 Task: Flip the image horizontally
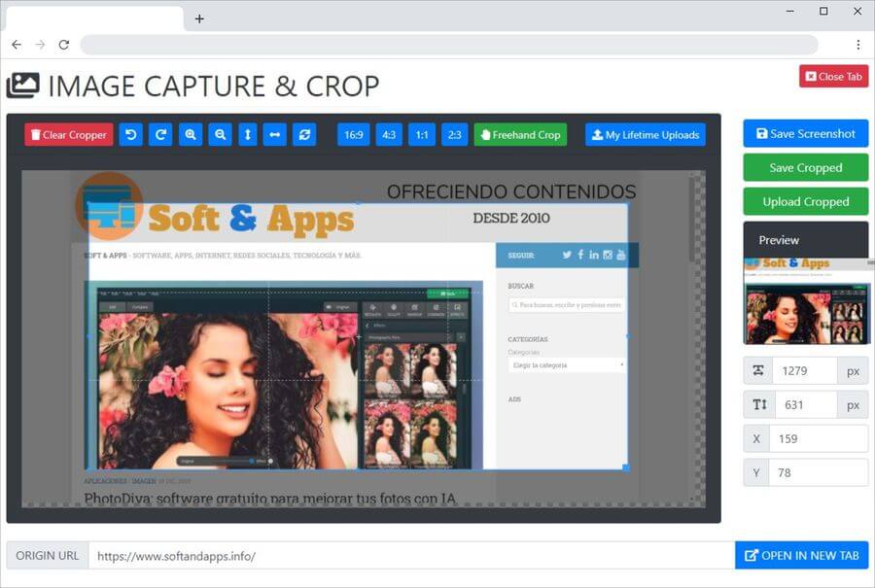(275, 135)
